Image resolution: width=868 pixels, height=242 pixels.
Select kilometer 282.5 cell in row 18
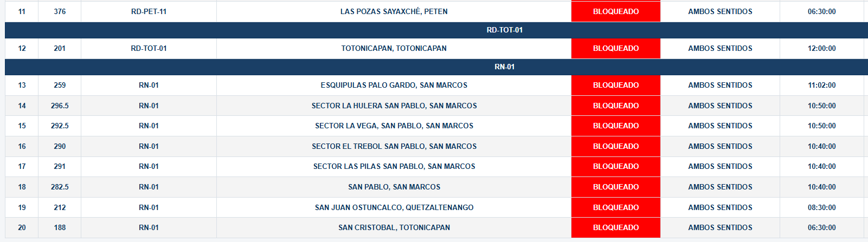point(60,187)
